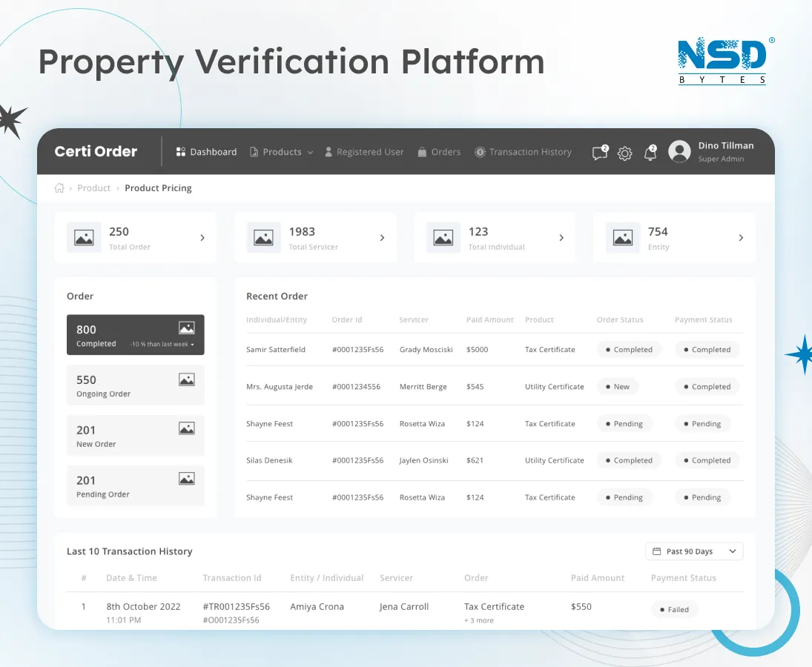The width and height of the screenshot is (812, 667).
Task: Click Jena Carroll servicer name
Action: point(404,606)
